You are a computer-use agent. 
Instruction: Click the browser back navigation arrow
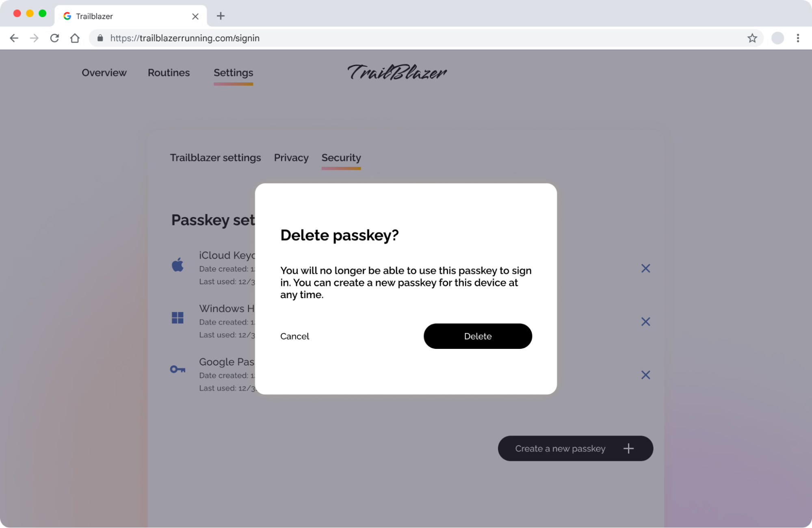pos(14,38)
